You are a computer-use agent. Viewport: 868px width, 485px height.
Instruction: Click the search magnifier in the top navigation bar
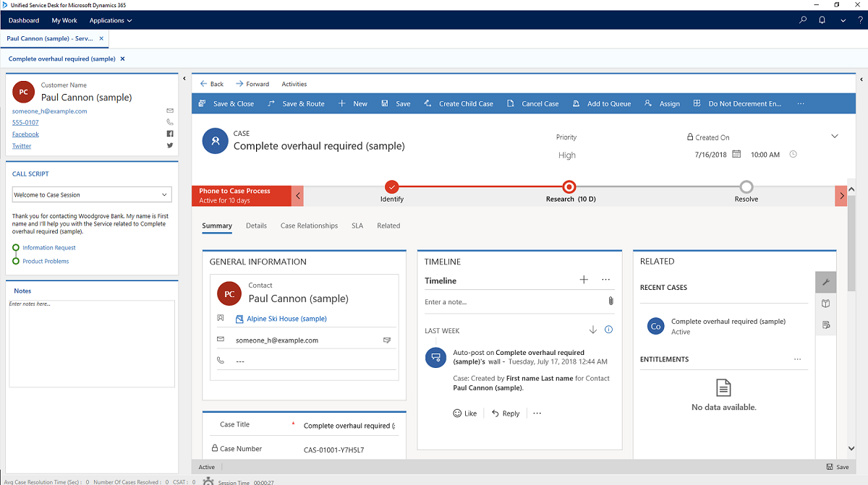tap(802, 20)
